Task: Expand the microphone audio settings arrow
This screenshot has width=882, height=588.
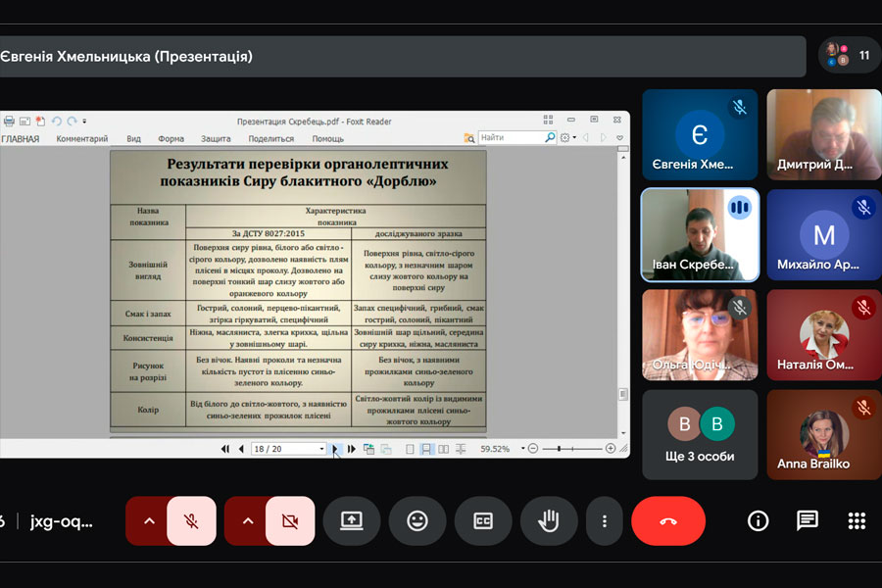Action: (x=149, y=521)
